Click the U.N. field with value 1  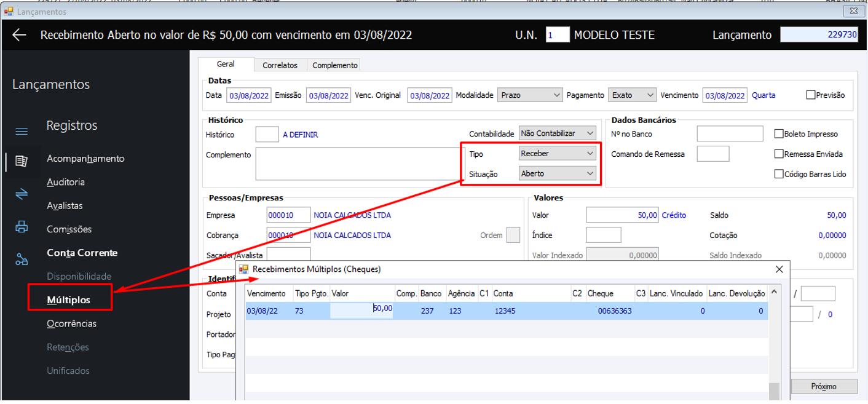[558, 35]
